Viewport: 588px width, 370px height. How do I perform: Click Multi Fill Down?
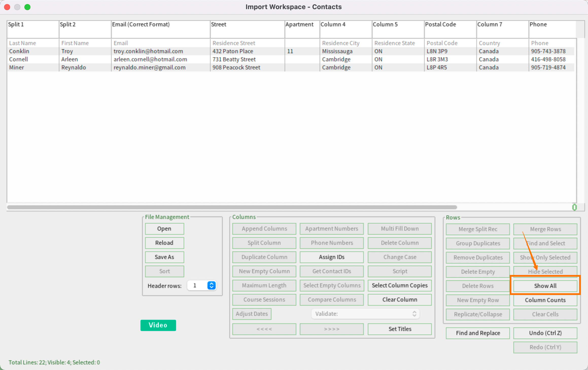tap(400, 229)
